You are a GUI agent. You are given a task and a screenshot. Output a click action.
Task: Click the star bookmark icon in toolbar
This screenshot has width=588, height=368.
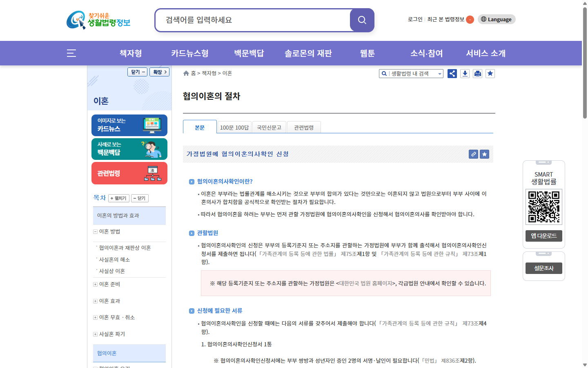click(490, 74)
